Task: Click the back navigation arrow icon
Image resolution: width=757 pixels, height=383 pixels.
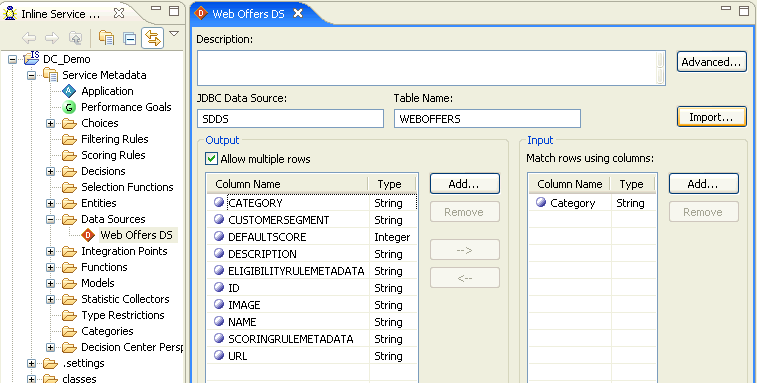Action: pyautogui.click(x=29, y=38)
